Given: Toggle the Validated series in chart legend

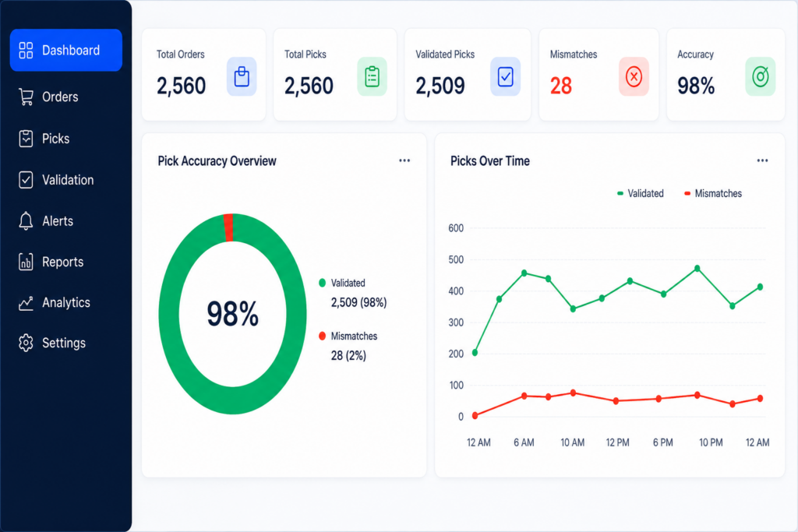Looking at the screenshot, I should [641, 193].
